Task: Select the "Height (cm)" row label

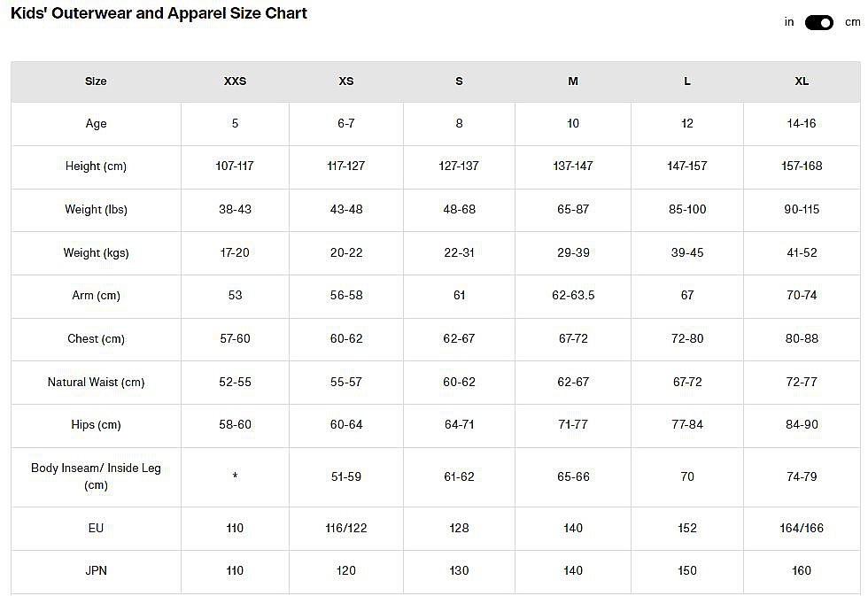Action: [96, 166]
